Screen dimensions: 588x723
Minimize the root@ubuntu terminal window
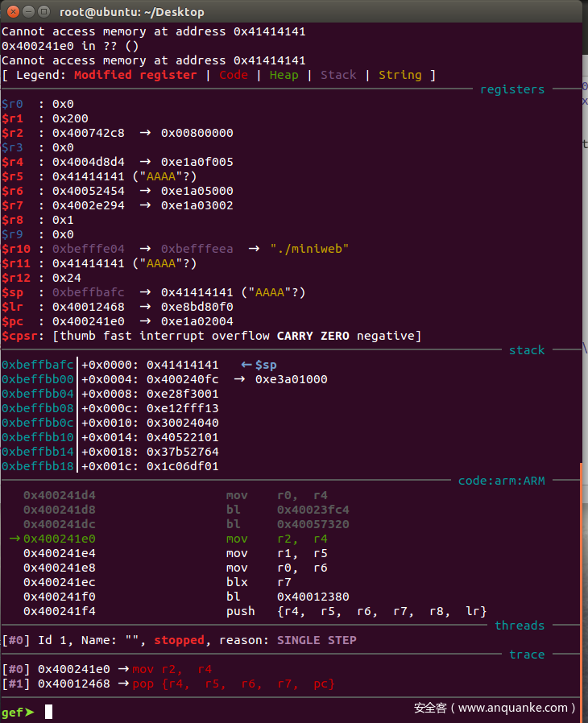(x=27, y=11)
